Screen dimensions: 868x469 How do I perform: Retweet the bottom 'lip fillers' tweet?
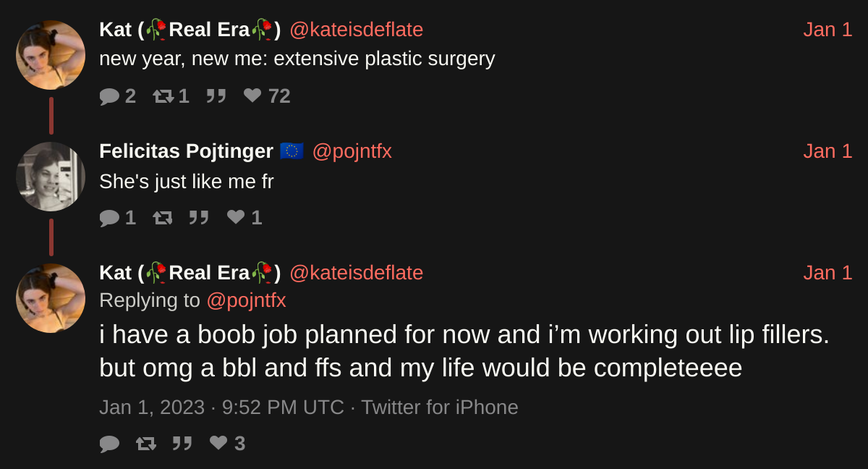pyautogui.click(x=146, y=444)
